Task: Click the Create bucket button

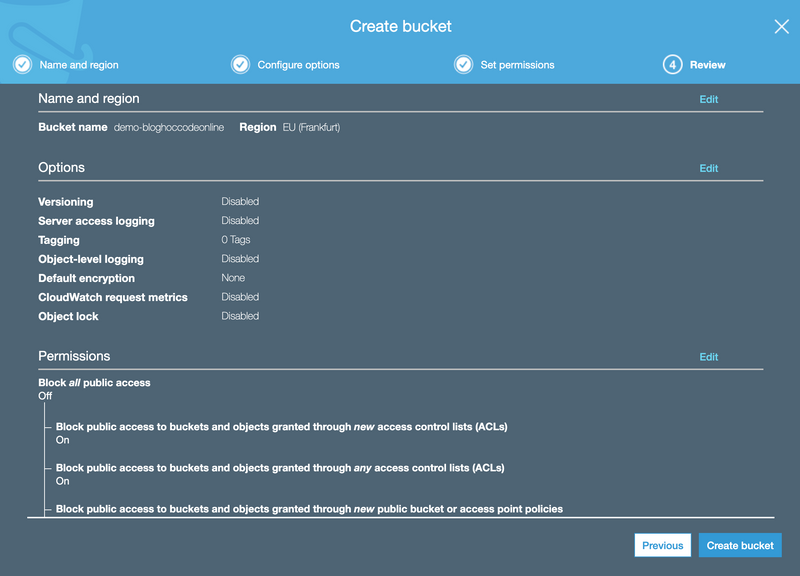Action: [x=740, y=546]
